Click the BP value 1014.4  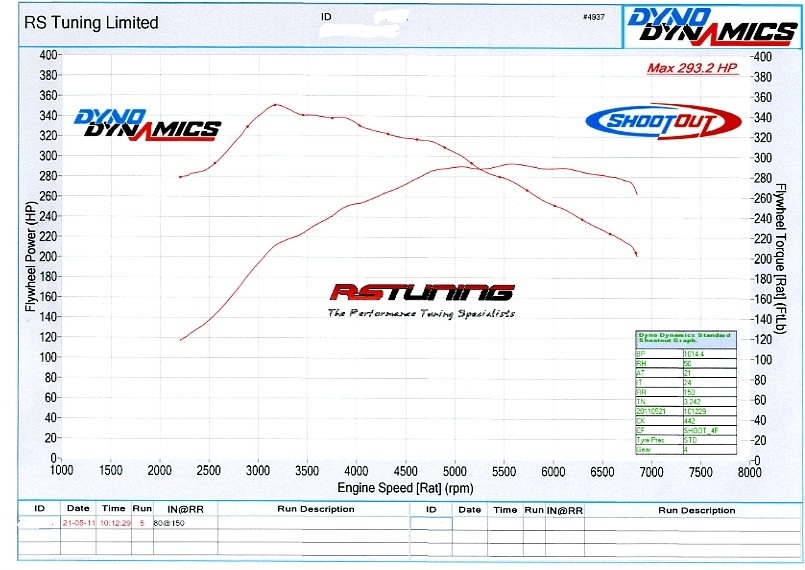pyautogui.click(x=694, y=354)
